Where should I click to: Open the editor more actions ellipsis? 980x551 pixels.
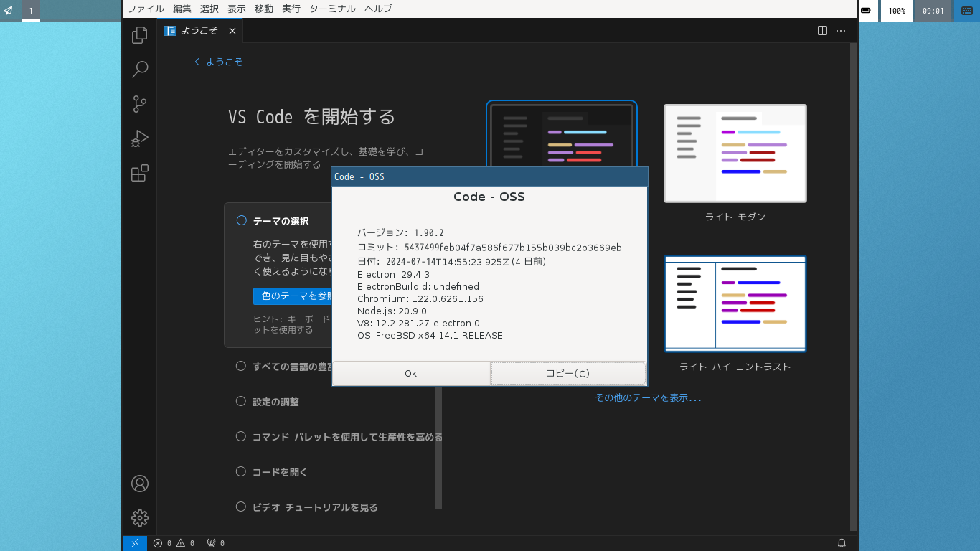tap(841, 31)
